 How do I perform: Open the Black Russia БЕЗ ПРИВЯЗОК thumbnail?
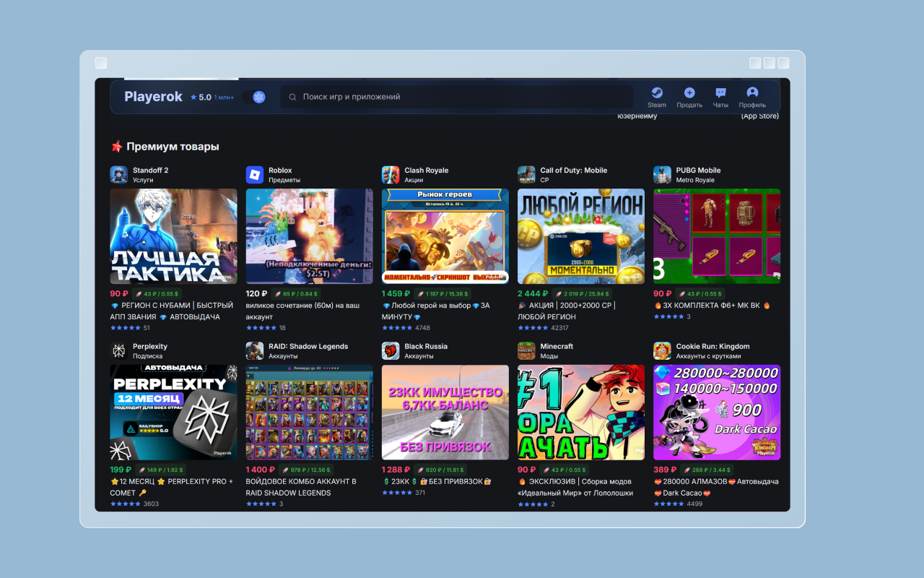click(x=445, y=413)
